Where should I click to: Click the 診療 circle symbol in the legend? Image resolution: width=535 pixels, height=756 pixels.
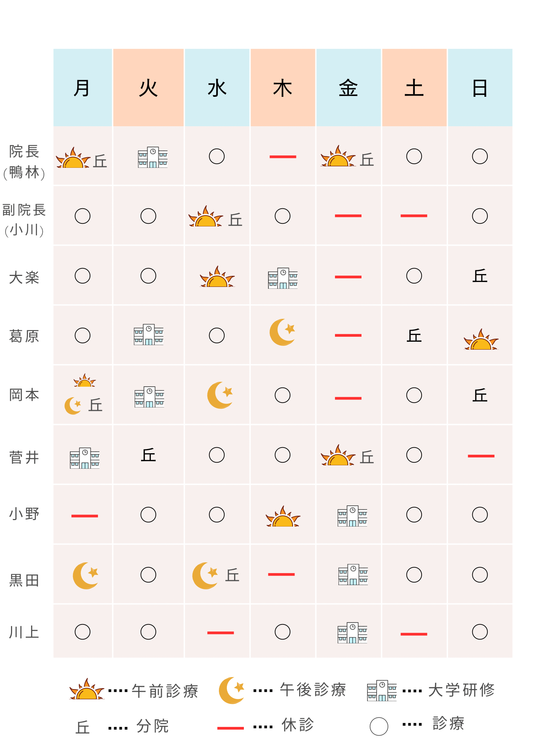click(378, 726)
